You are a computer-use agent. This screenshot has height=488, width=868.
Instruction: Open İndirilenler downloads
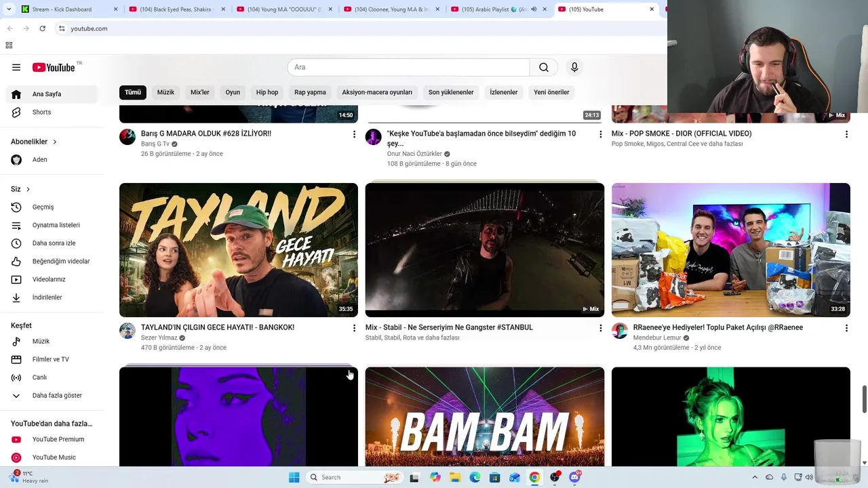(x=52, y=298)
